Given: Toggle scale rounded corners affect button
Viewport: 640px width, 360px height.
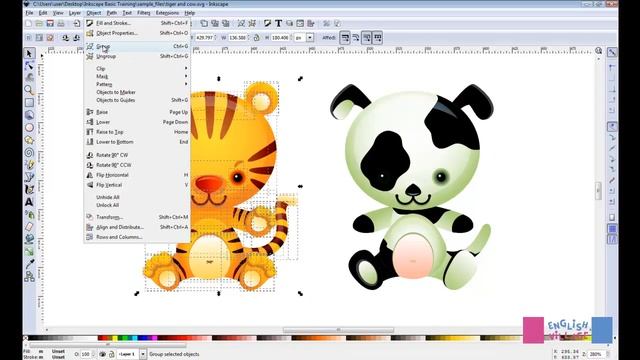Looking at the screenshot, I should [x=356, y=38].
